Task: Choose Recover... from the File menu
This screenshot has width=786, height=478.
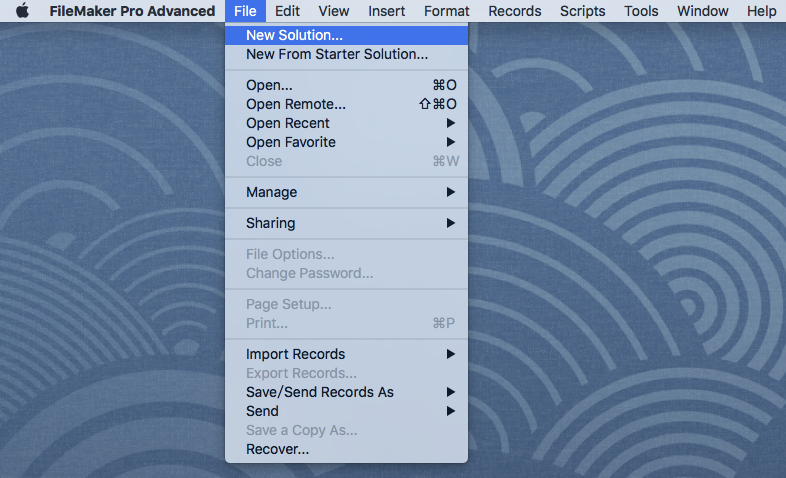Action: tap(346, 449)
